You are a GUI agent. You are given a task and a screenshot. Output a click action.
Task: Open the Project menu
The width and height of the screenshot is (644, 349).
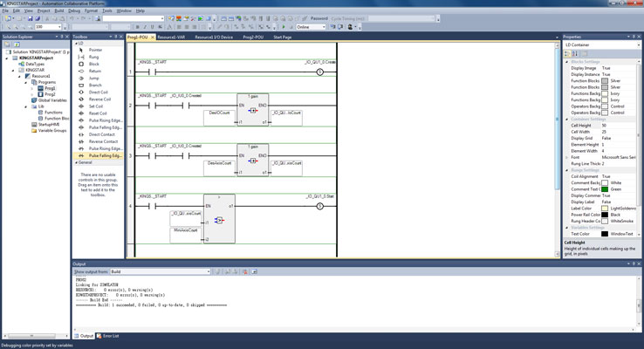44,10
